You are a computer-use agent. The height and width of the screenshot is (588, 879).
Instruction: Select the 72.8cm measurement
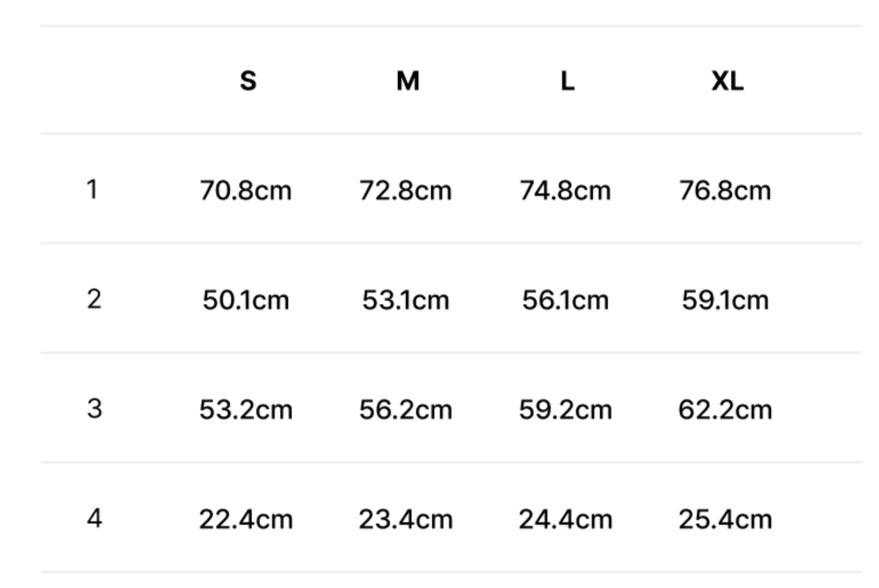(405, 191)
